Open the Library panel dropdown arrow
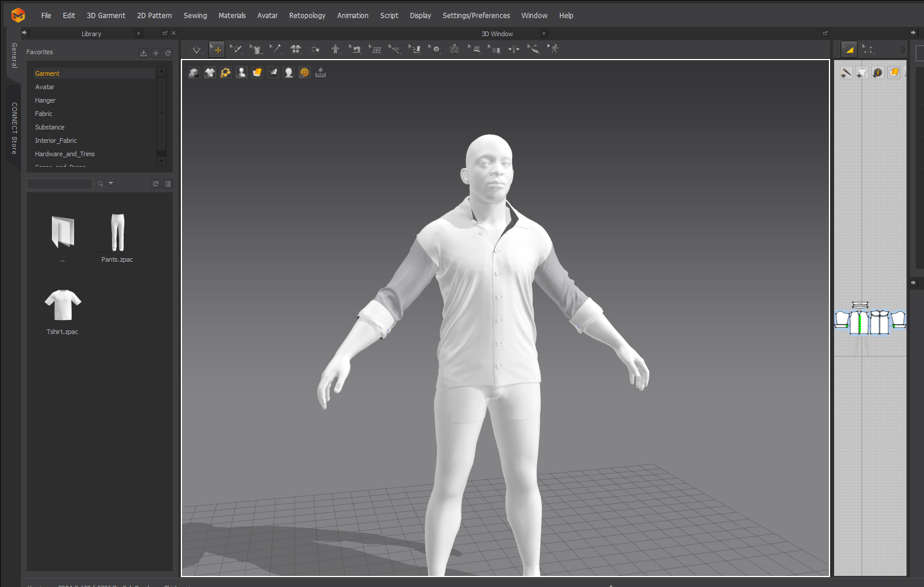Screen dimensions: 924x587 click(138, 34)
